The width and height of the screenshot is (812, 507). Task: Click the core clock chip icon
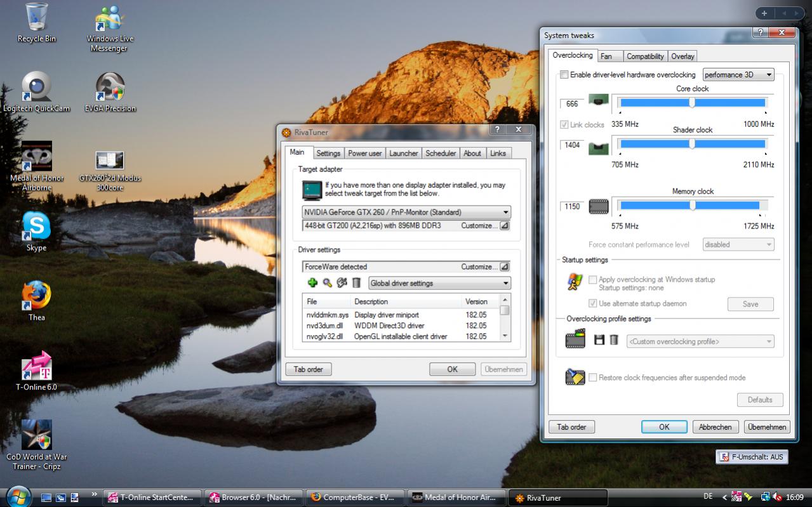point(599,100)
